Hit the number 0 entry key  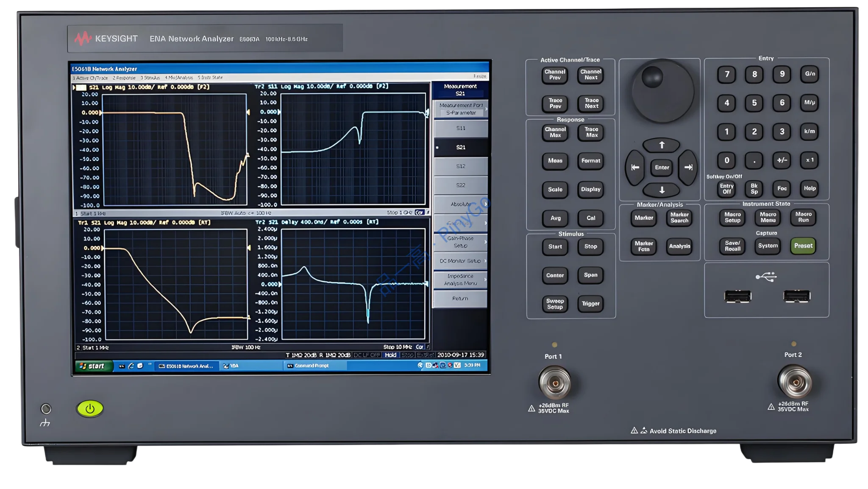[x=727, y=160]
